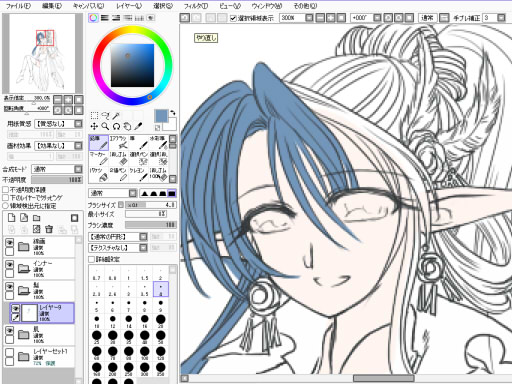The width and height of the screenshot is (512, 384).
Task: Select brush size 1.5 preset
Action: [x=145, y=274]
